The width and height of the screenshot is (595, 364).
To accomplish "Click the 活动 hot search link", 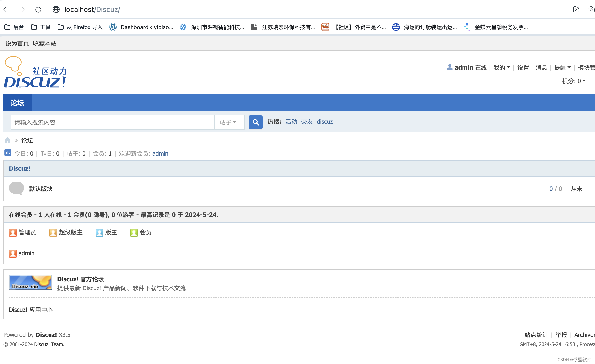I will point(291,122).
